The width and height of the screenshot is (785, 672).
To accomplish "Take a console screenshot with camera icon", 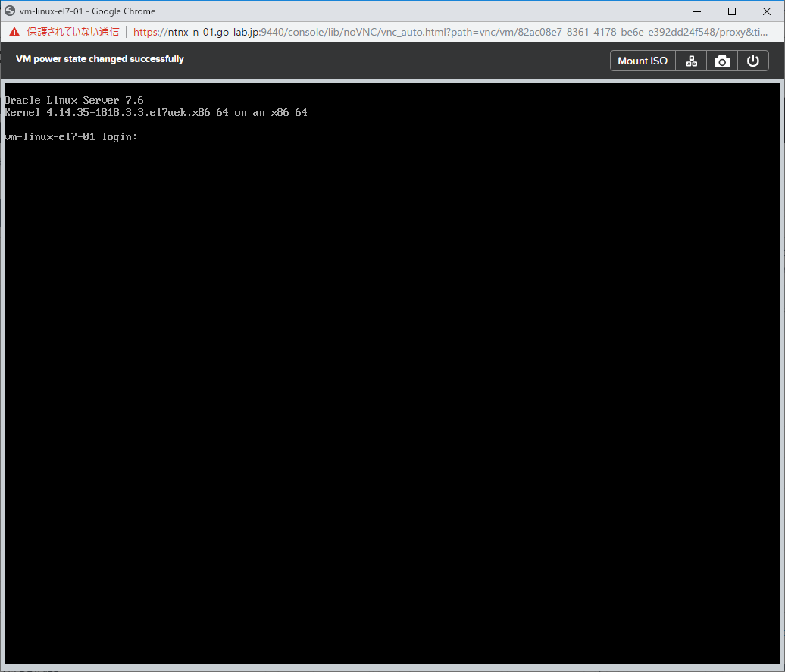I will pos(721,61).
